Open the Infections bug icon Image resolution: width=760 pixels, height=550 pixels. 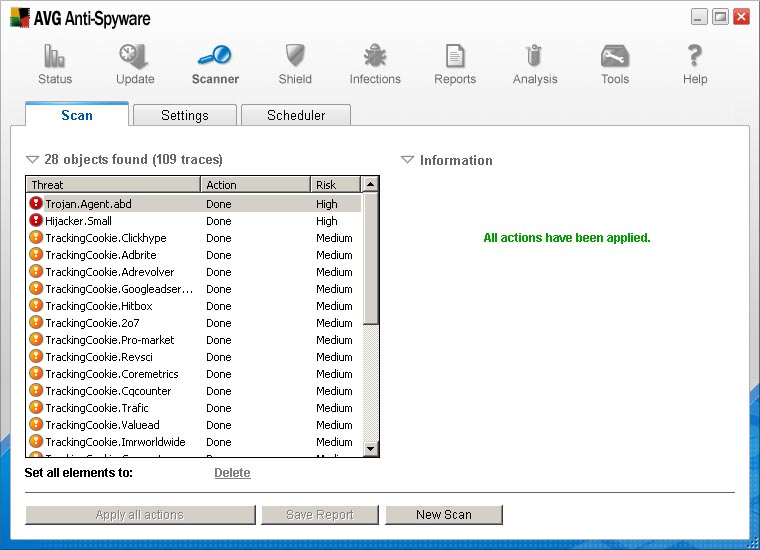coord(375,55)
